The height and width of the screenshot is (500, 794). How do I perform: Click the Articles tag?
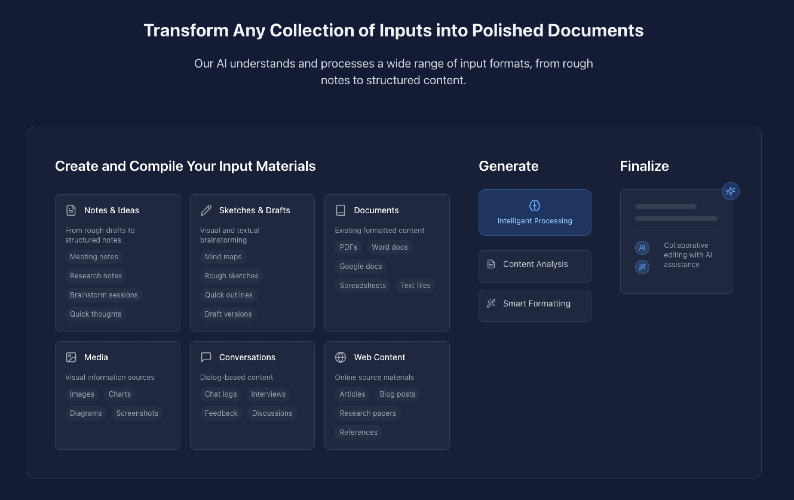pos(352,394)
